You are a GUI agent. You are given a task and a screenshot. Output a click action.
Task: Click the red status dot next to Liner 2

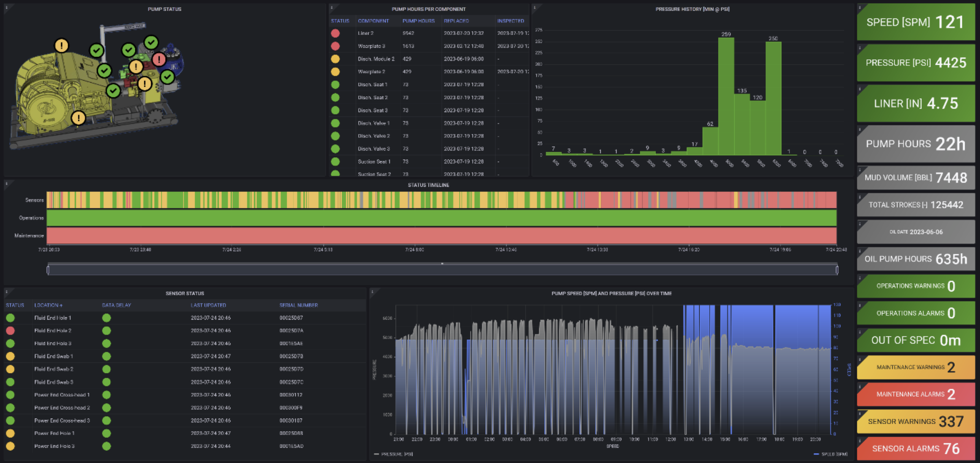pyautogui.click(x=335, y=33)
